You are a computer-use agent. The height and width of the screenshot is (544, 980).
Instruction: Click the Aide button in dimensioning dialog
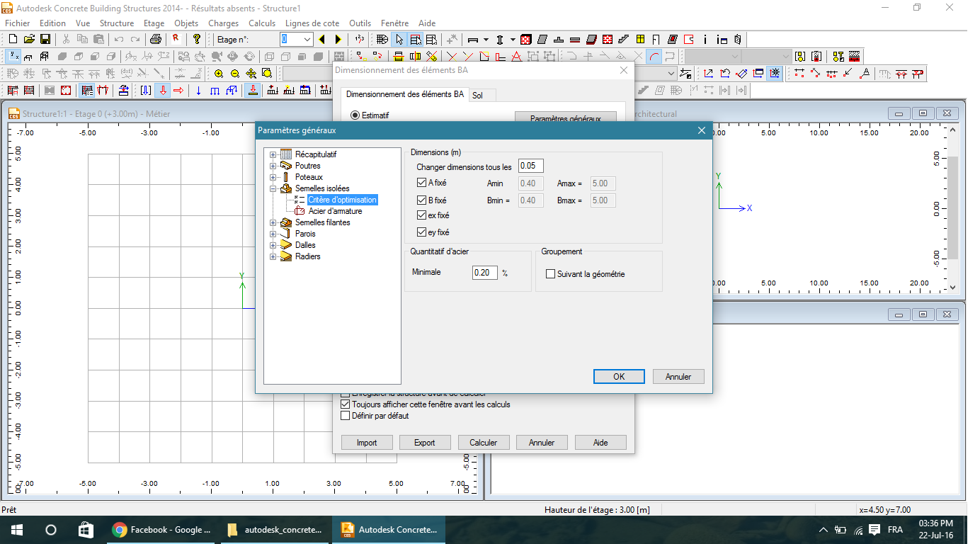pos(600,442)
